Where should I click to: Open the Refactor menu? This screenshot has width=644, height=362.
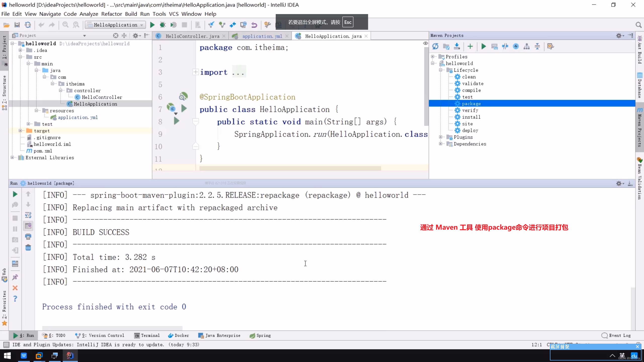(111, 14)
